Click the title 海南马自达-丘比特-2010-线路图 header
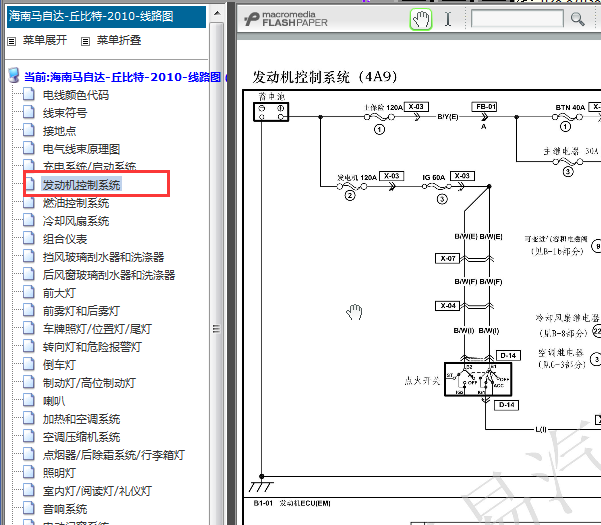This screenshot has height=525, width=601. pos(106,16)
